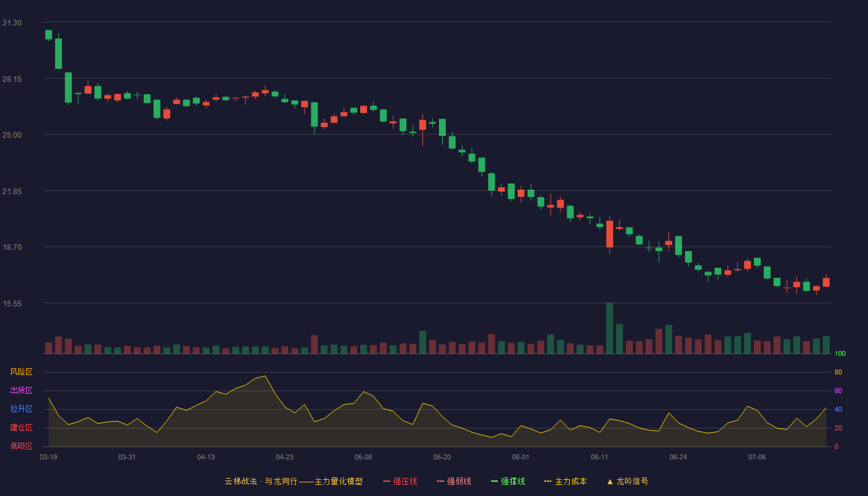
Task: Click the first green candlestick at 03-19
Action: click(48, 35)
